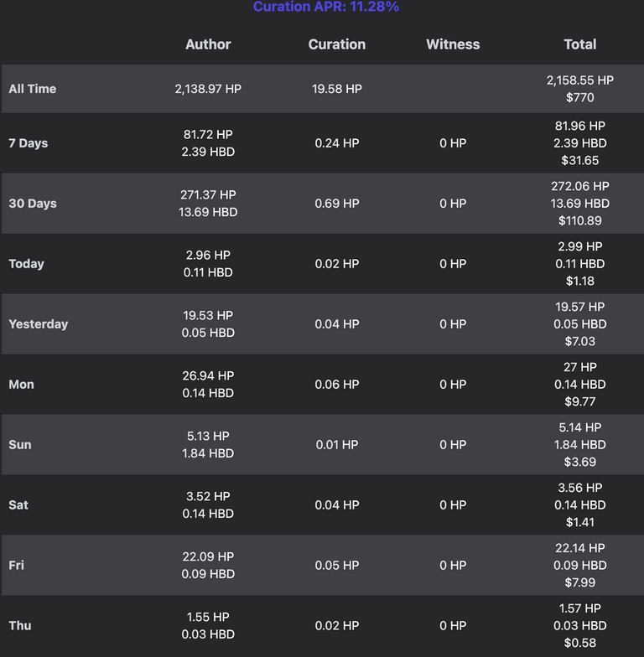Click All Time author value 2,138.97 HP
644x657 pixels.
coord(208,89)
